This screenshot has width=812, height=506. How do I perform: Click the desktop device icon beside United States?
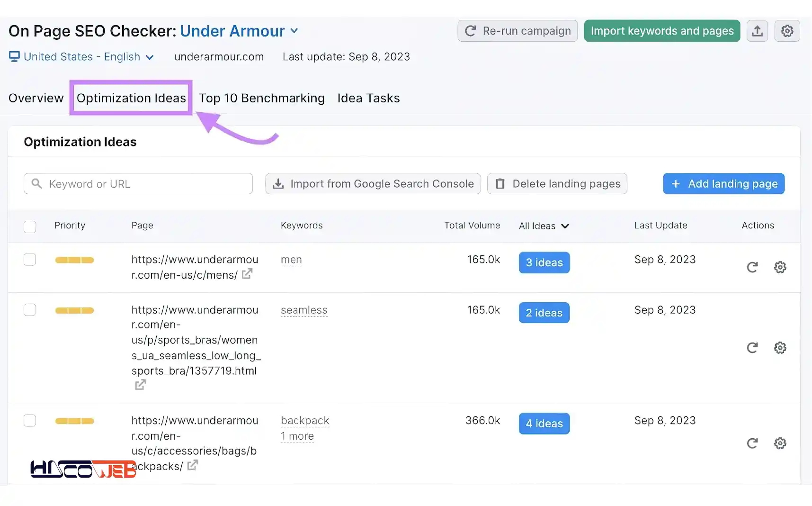pyautogui.click(x=14, y=56)
